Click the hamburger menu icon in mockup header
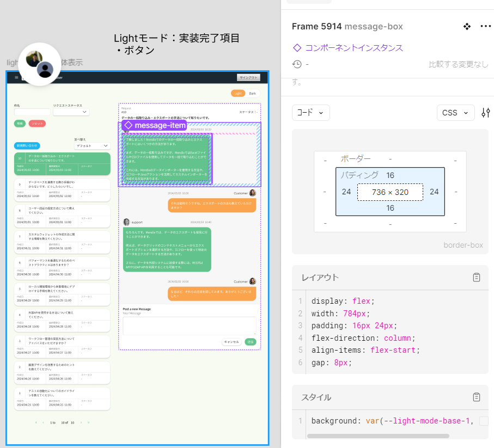The image size is (494, 448). pos(16,77)
